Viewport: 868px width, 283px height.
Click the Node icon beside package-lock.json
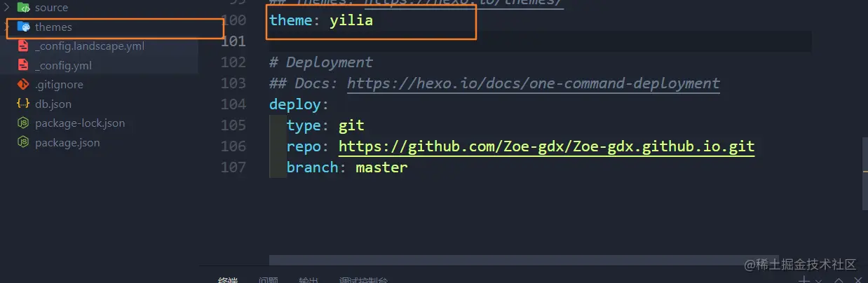23,123
